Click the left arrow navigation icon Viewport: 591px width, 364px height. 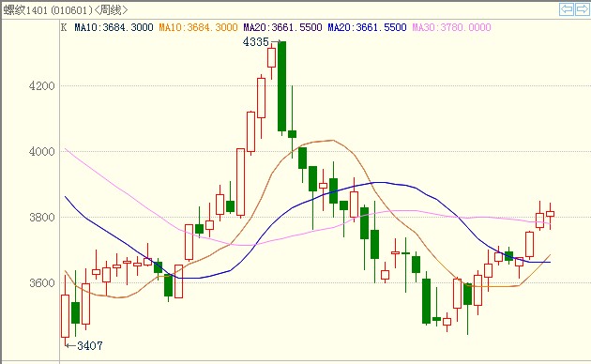566,9
